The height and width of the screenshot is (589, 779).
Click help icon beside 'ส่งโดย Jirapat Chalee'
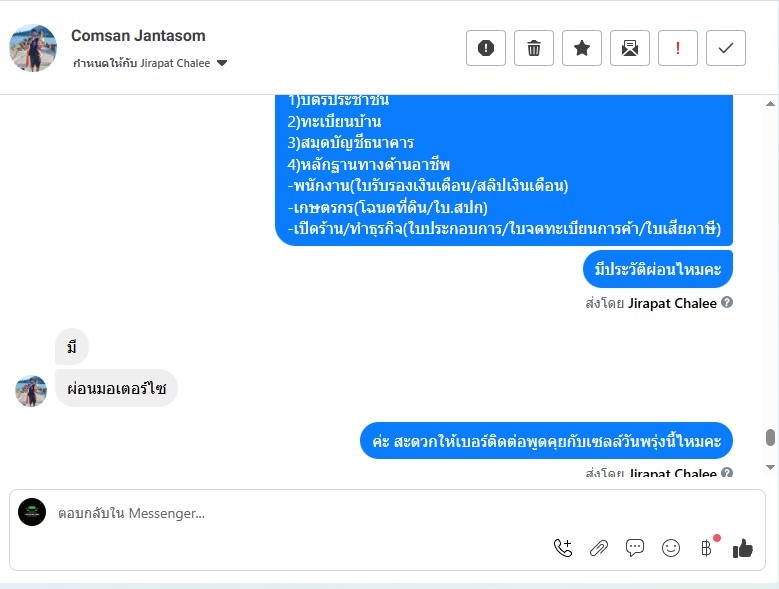point(727,302)
